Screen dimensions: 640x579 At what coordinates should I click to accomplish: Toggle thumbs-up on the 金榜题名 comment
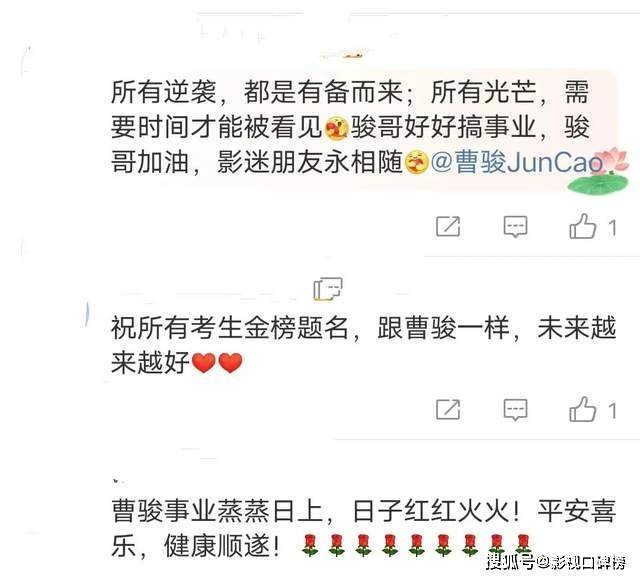pos(582,409)
